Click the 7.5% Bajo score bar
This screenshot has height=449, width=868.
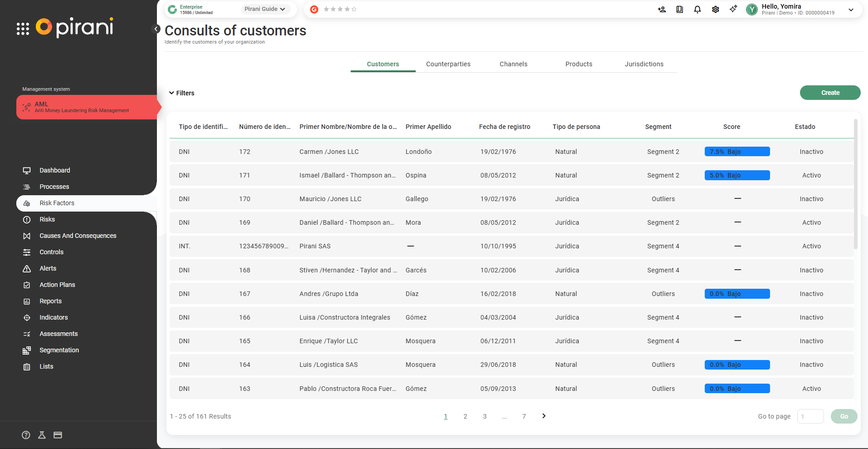tap(737, 152)
